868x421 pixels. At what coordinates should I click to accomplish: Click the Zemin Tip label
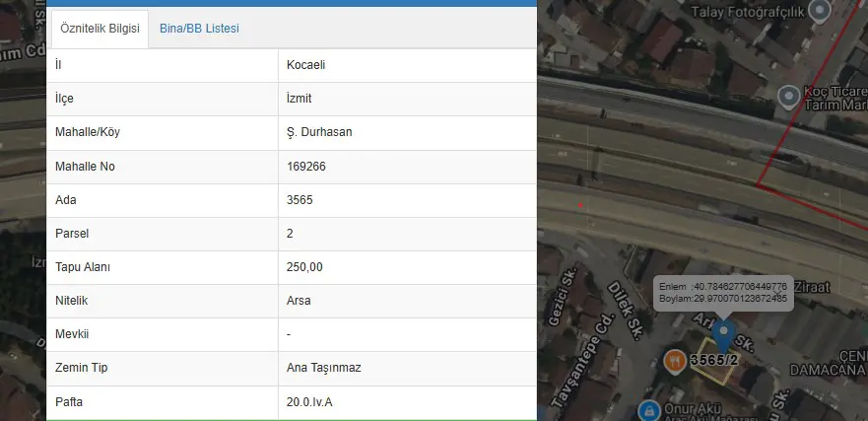point(82,368)
